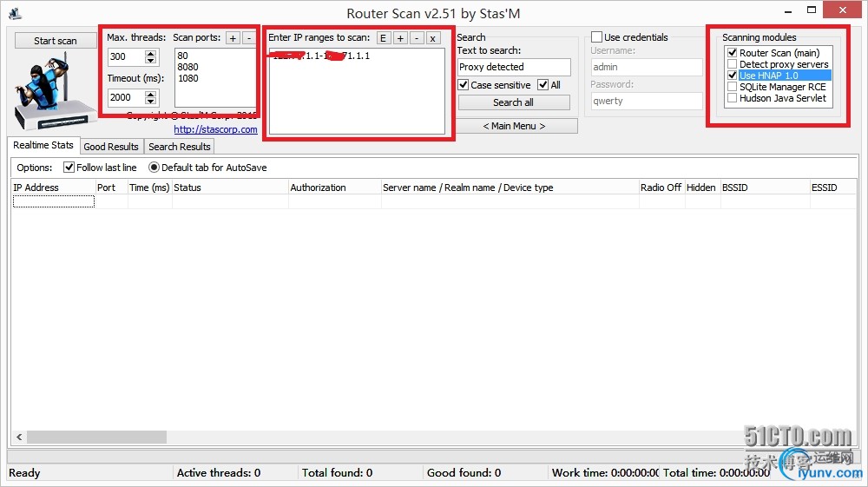The width and height of the screenshot is (868, 487).
Task: Decrease the Max. threads value with down arrow
Action: pos(150,60)
